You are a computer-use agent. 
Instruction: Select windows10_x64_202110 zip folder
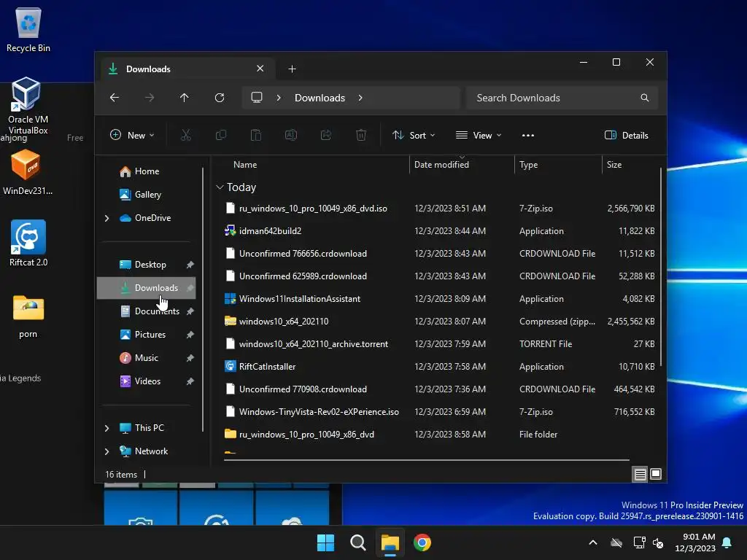284,322
